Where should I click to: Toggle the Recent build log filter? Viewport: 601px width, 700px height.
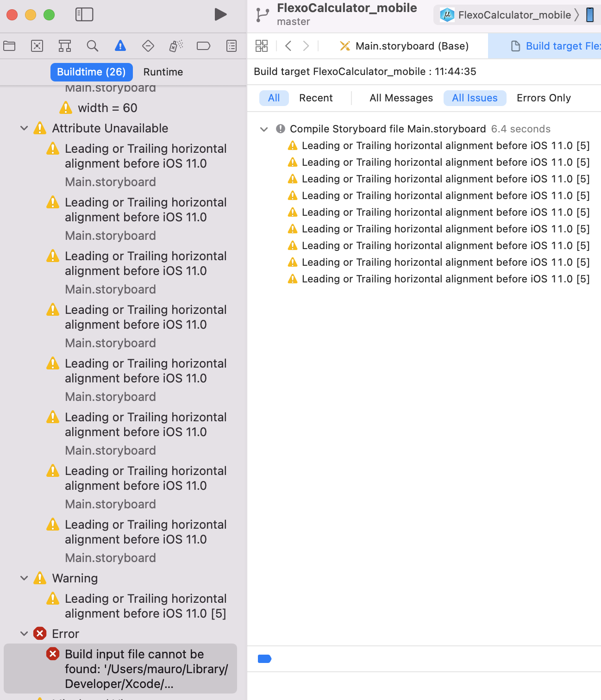click(316, 98)
